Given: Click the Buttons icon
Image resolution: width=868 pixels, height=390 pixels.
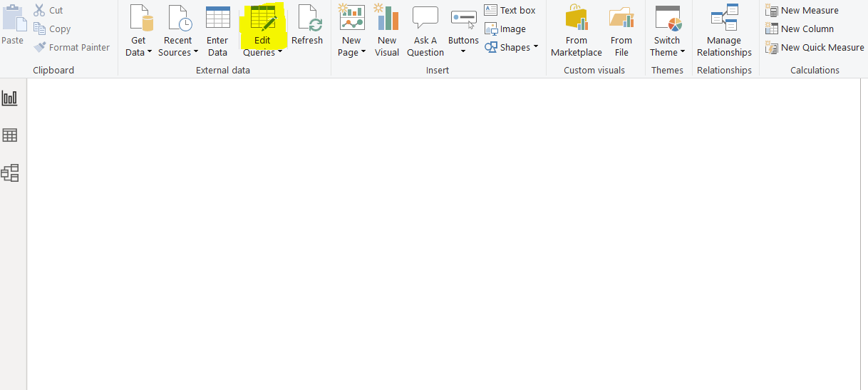Looking at the screenshot, I should pos(464,19).
